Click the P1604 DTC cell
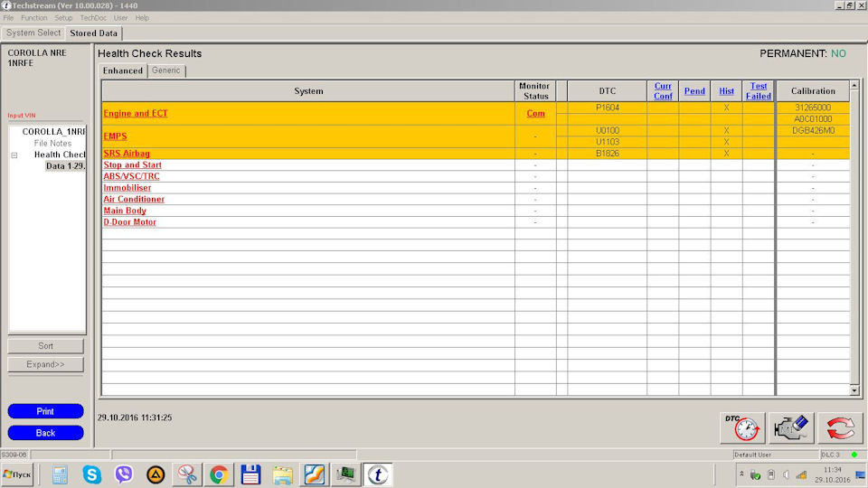 pos(608,108)
